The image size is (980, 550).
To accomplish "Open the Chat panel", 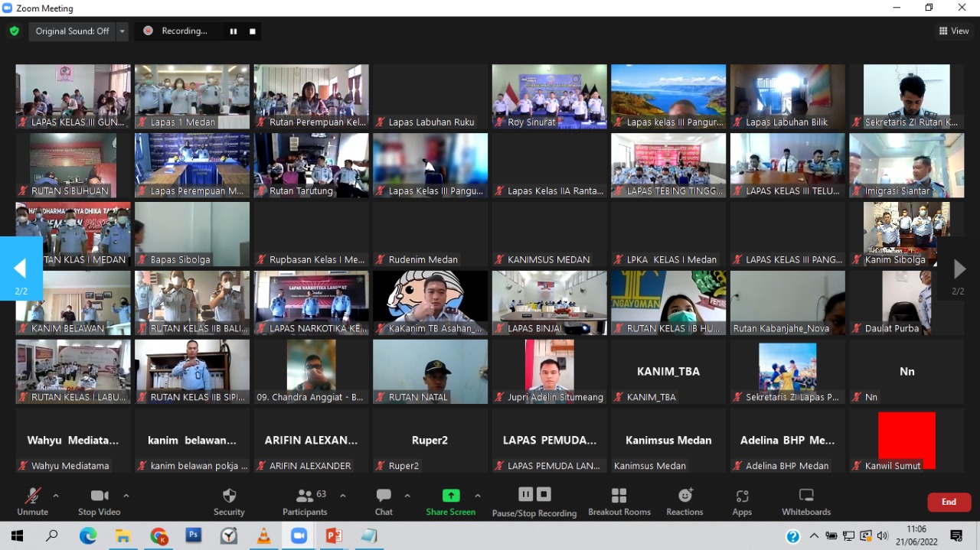I will 384,501.
